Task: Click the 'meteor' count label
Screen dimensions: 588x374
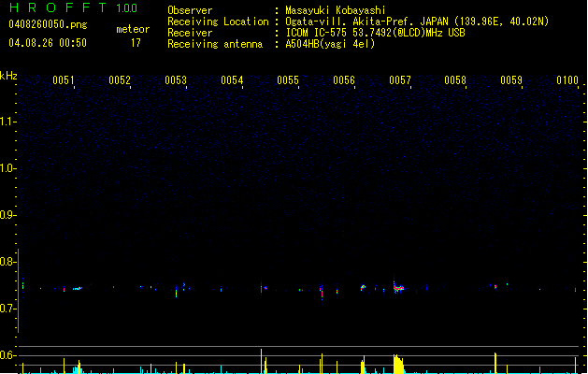Action: click(x=133, y=29)
